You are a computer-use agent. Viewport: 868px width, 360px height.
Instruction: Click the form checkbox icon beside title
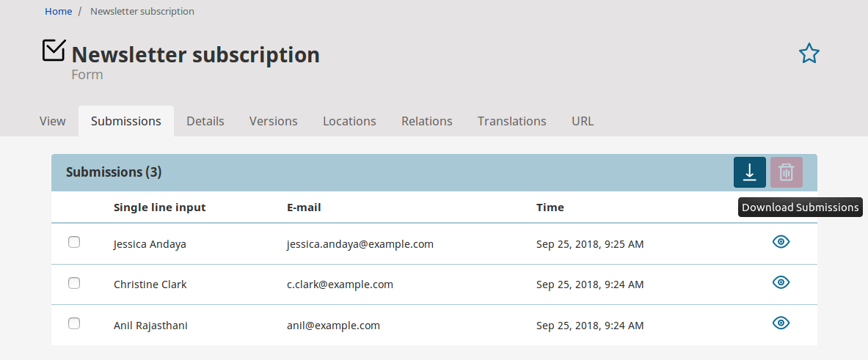point(54,51)
